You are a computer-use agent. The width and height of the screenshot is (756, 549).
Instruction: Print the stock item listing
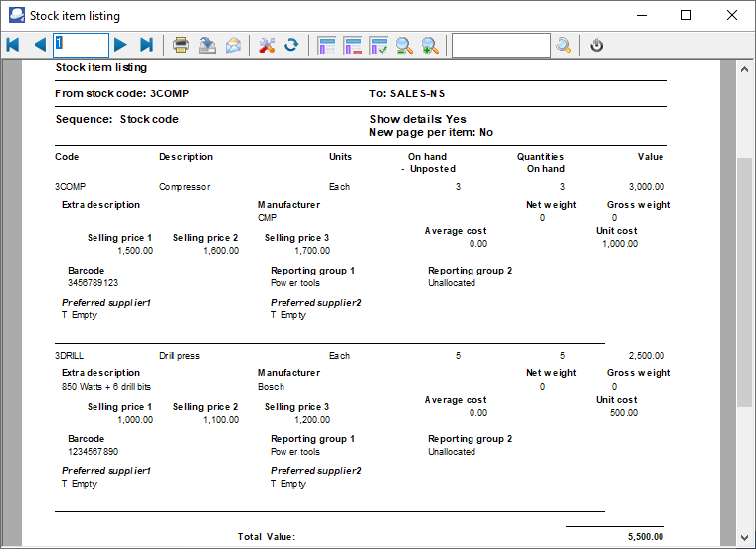(x=181, y=45)
